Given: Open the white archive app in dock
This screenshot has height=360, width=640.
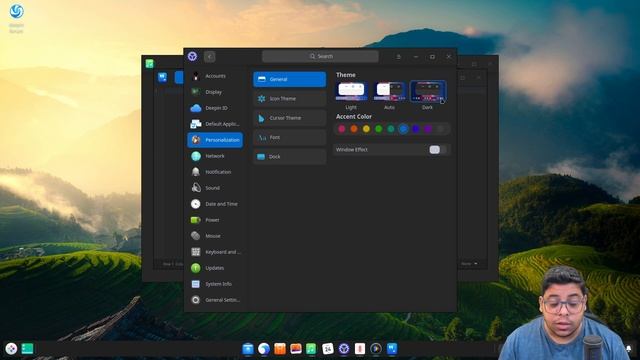Looking at the screenshot, I should point(360,349).
